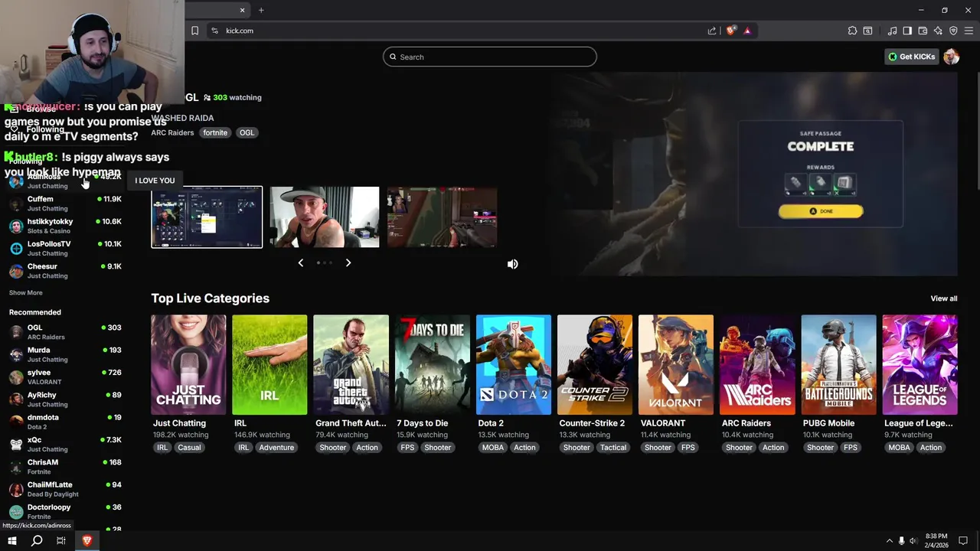Open the Grand Theft Auto category card
The width and height of the screenshot is (980, 551).
click(x=351, y=365)
